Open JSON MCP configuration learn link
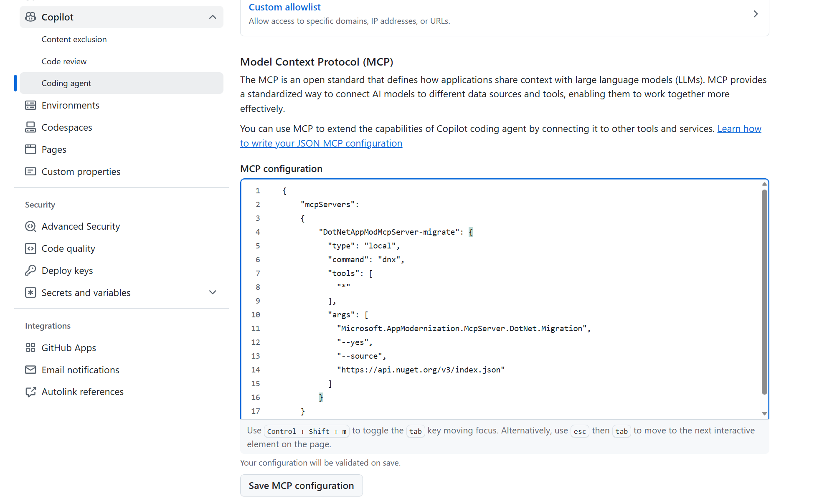The height and width of the screenshot is (504, 827). [x=321, y=143]
